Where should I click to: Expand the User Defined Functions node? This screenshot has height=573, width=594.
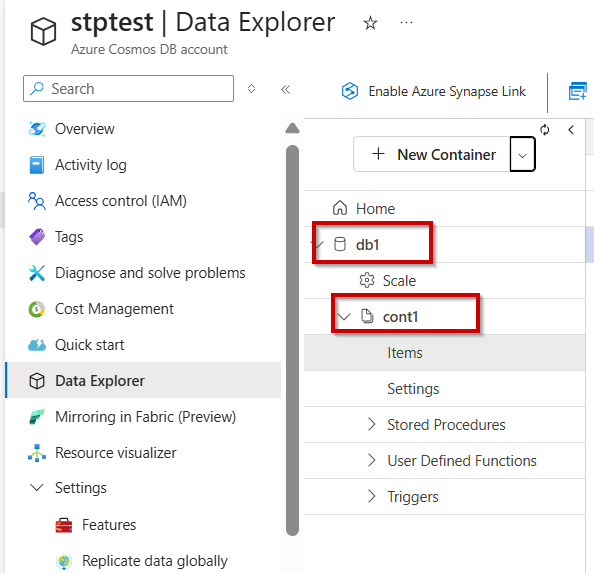click(372, 461)
